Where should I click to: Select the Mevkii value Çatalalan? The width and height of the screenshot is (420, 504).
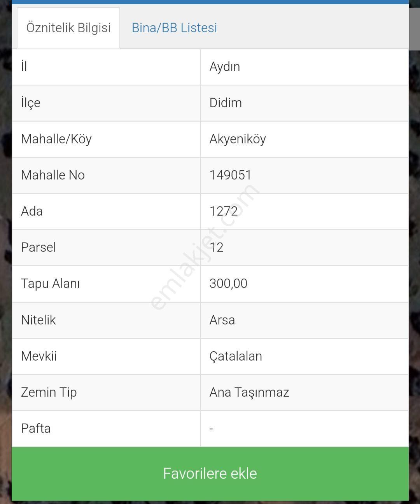click(236, 356)
